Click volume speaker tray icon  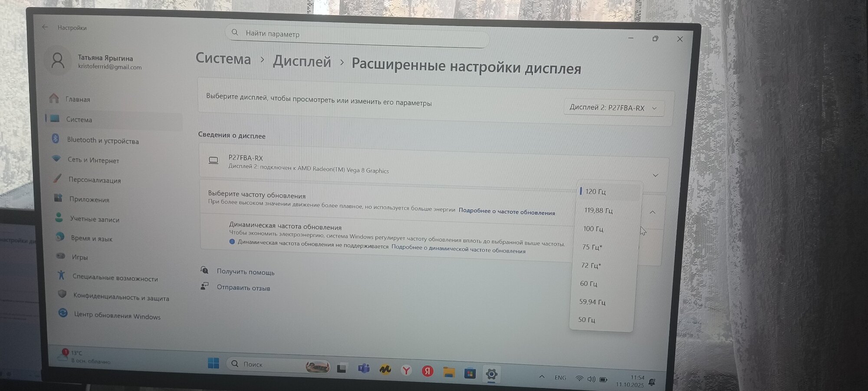591,379
